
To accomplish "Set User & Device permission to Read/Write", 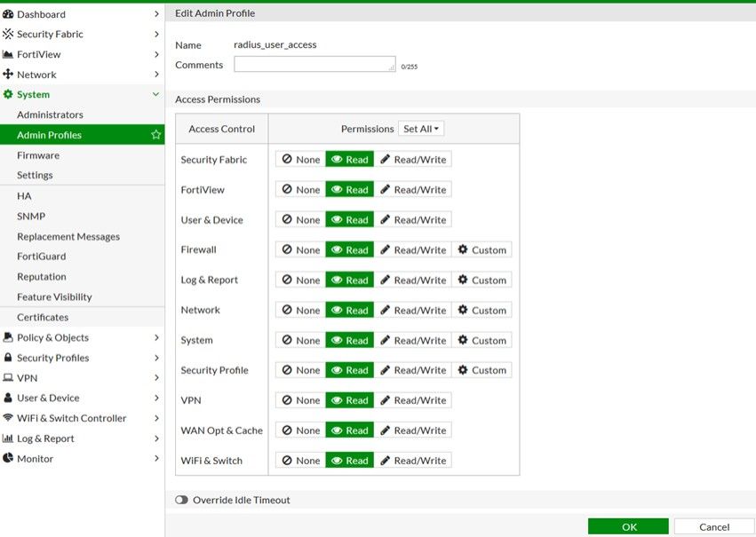I will click(413, 219).
